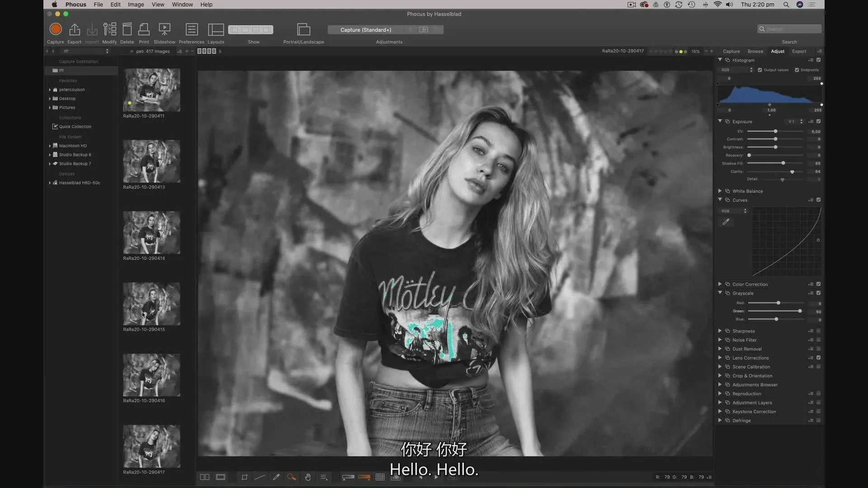Viewport: 868px width, 488px height.
Task: Click the list options icon in bottom toolbar
Action: 324,477
